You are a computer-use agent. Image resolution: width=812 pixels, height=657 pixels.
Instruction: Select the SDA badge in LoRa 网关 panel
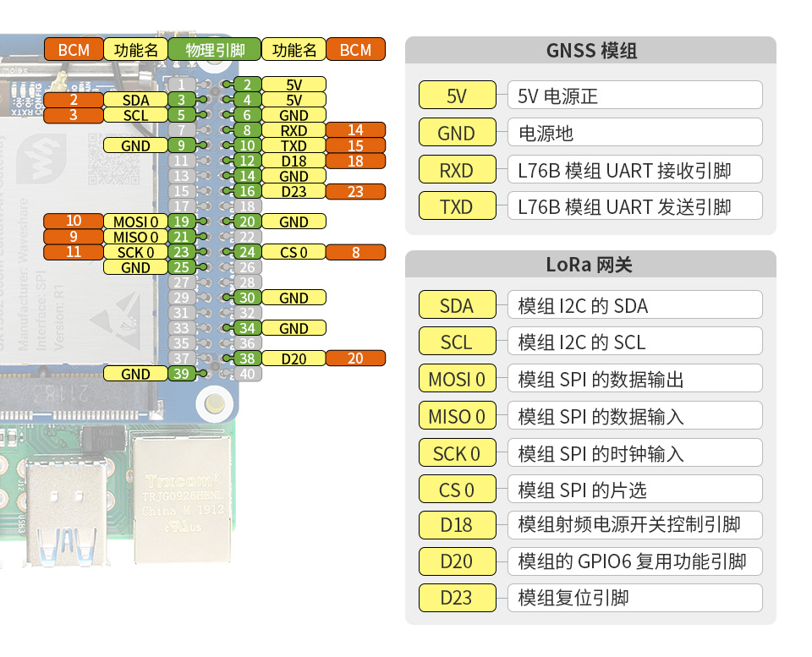pos(457,304)
